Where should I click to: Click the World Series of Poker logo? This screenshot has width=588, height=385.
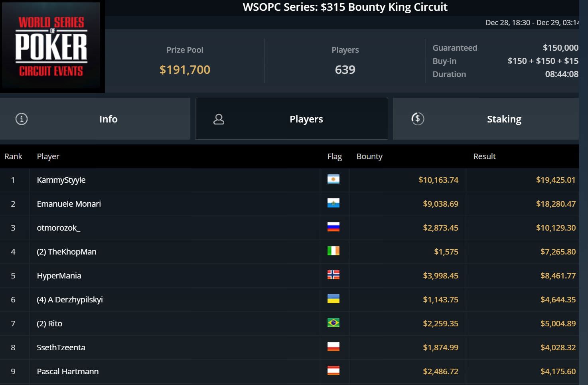click(51, 46)
